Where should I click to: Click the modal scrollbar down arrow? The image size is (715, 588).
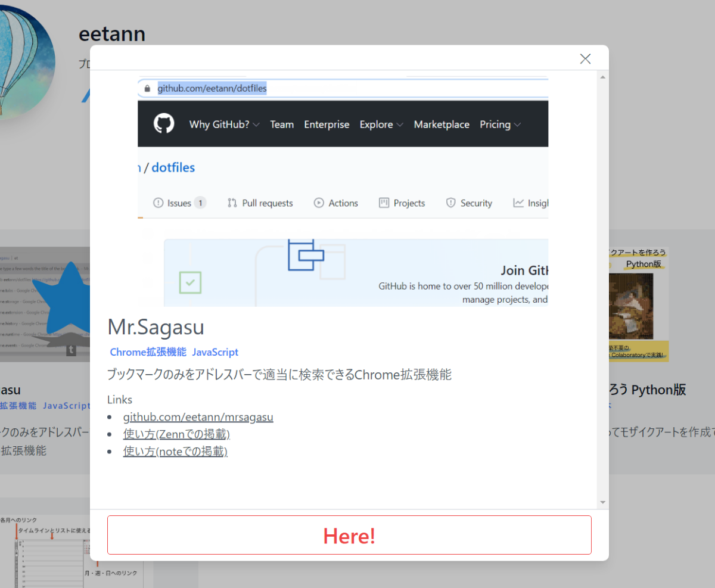click(602, 502)
